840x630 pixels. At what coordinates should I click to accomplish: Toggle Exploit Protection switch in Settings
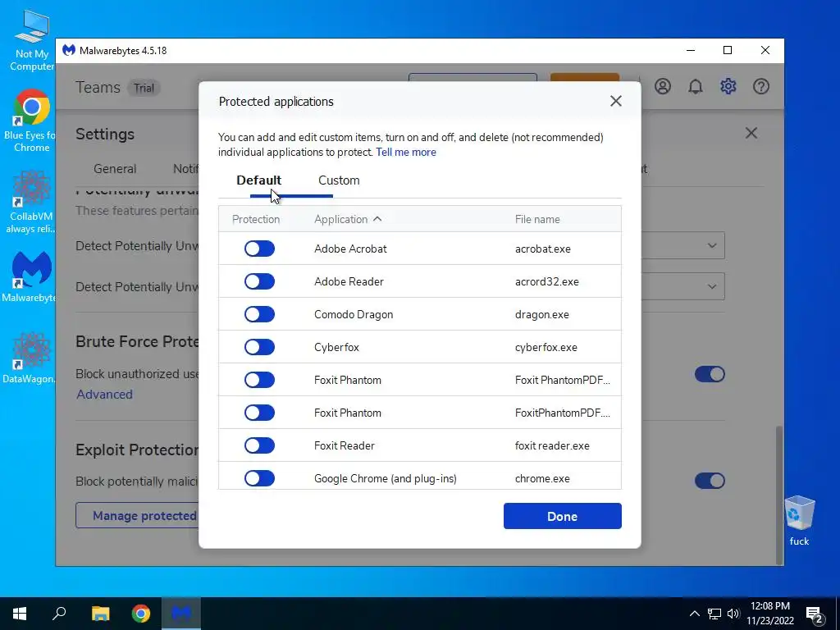click(x=710, y=481)
